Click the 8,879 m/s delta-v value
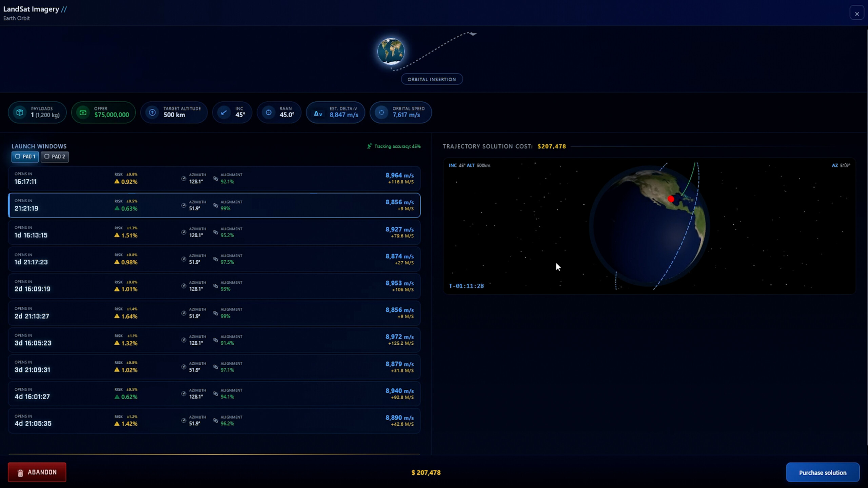This screenshot has height=488, width=868. click(x=399, y=364)
